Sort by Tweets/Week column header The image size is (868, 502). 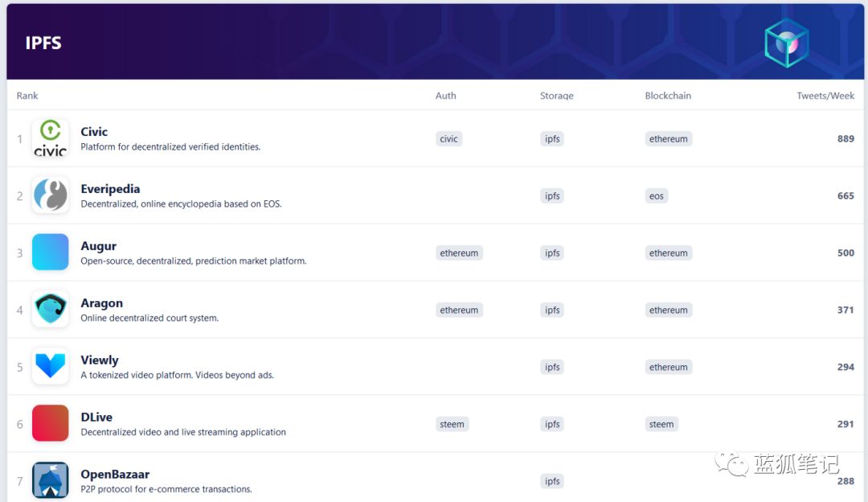point(825,96)
